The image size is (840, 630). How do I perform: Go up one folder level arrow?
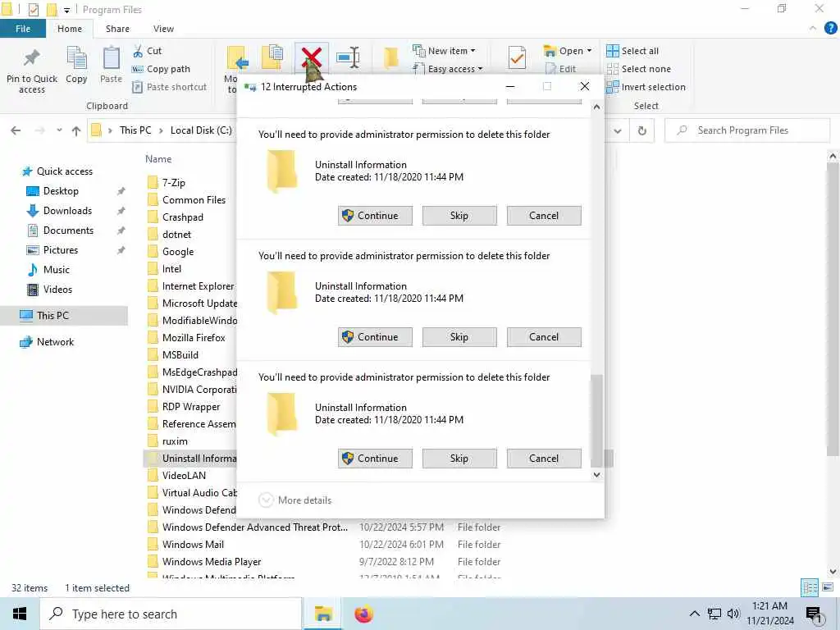[76, 130]
